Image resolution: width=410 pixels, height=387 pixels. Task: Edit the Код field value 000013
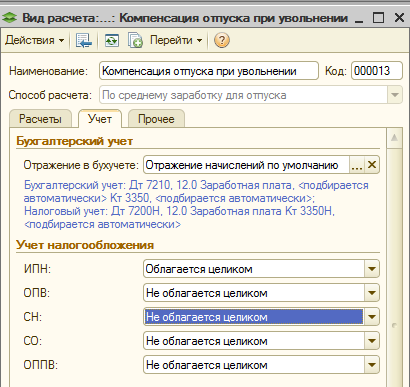[x=377, y=71]
